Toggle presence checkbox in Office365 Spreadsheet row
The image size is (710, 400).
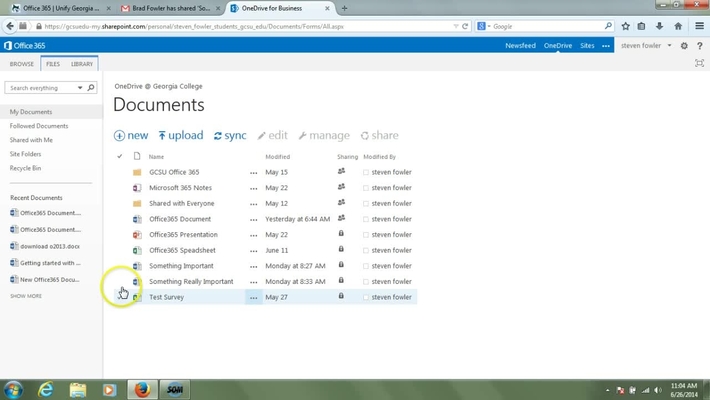366,251
